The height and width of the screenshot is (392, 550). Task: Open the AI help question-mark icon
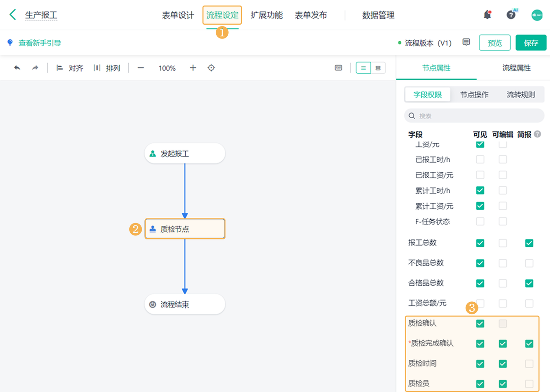pos(510,15)
